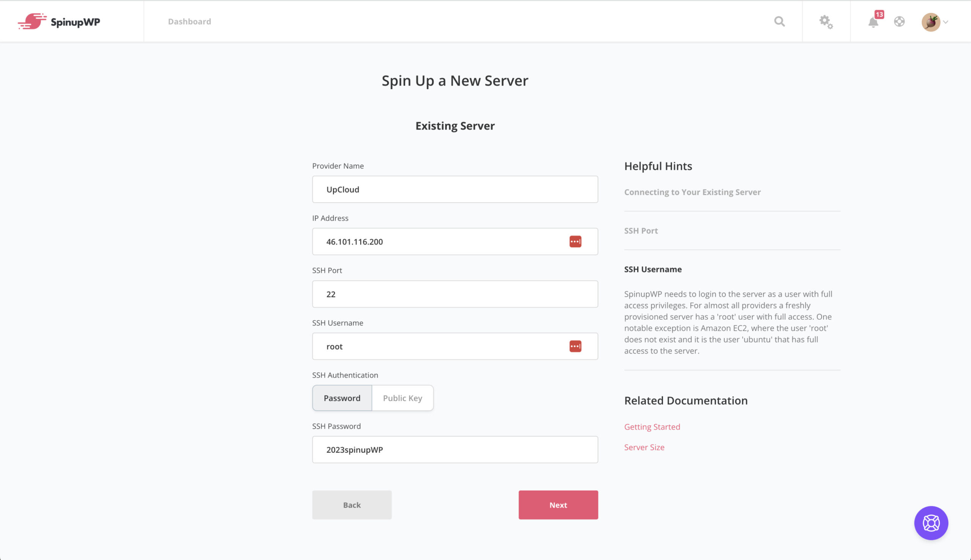Open user avatar profile menu
The image size is (971, 560).
click(x=931, y=22)
